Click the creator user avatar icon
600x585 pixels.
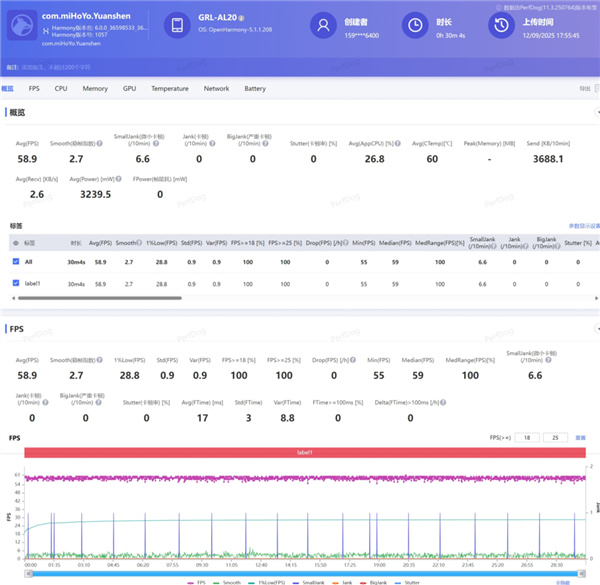(322, 26)
